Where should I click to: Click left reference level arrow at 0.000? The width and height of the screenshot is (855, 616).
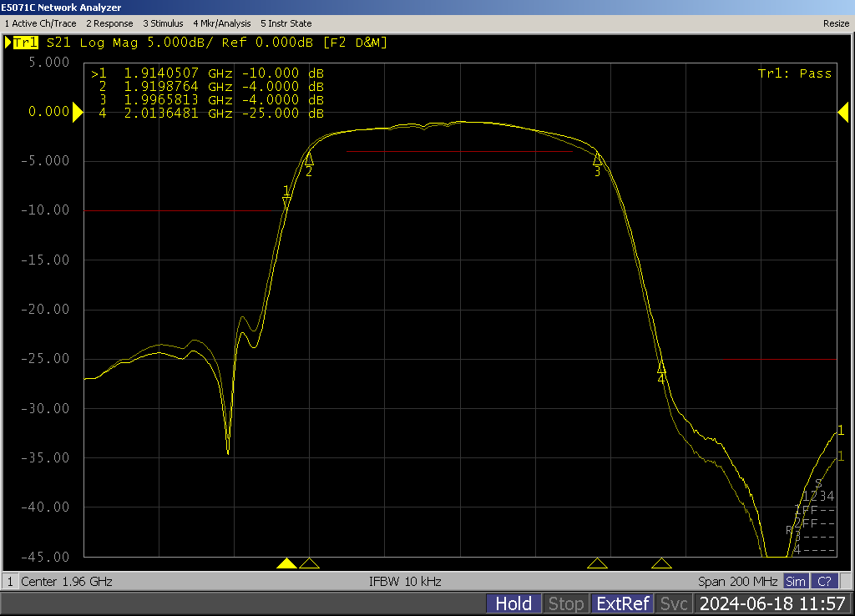click(x=78, y=113)
